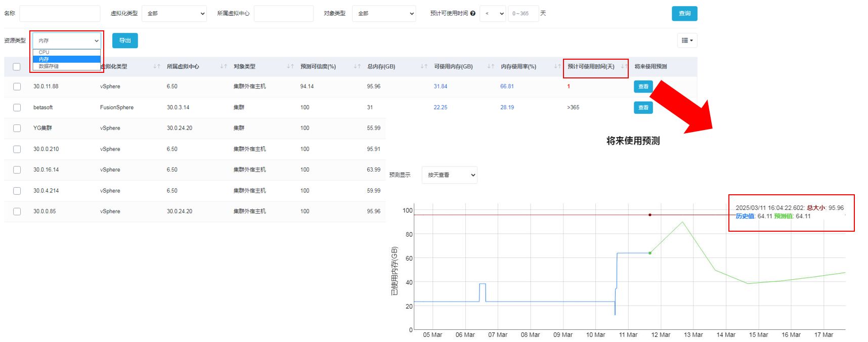Sort by 总内存(GB) column sort icon

coord(424,67)
